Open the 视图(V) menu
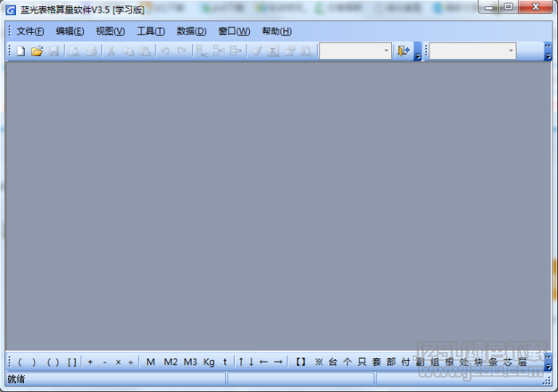558x392 pixels. tap(110, 31)
